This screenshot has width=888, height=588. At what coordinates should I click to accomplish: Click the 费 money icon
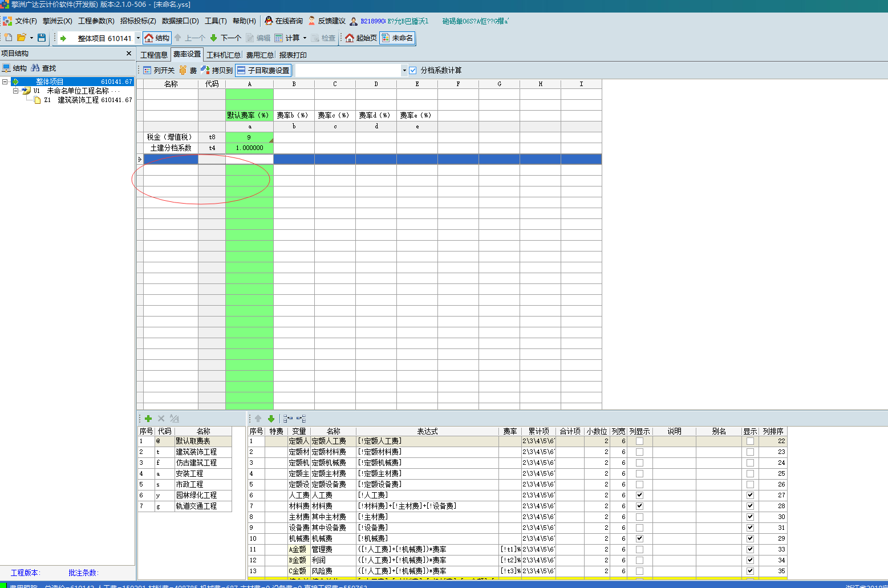pyautogui.click(x=183, y=71)
